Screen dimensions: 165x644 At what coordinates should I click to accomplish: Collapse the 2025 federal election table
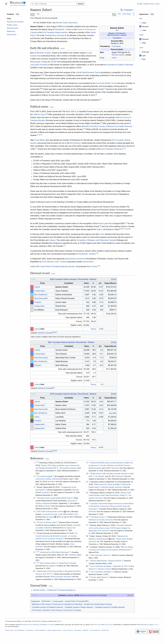[x=114, y=279]
